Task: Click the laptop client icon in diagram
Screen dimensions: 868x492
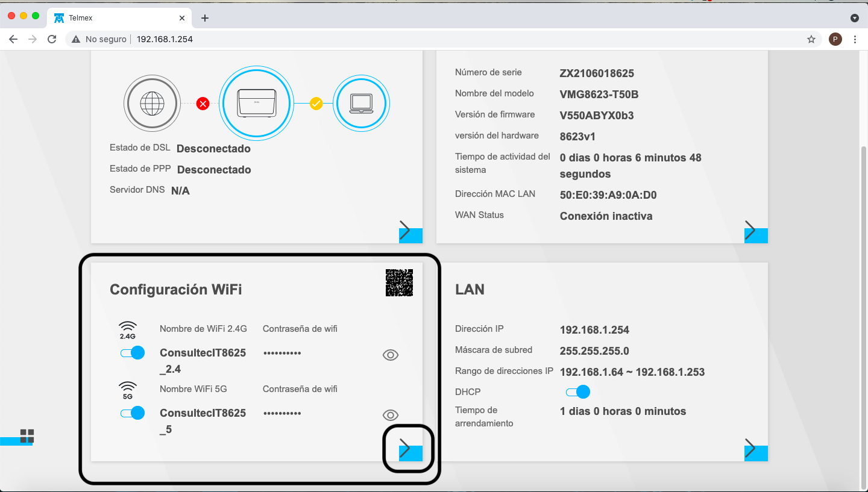Action: (x=361, y=103)
